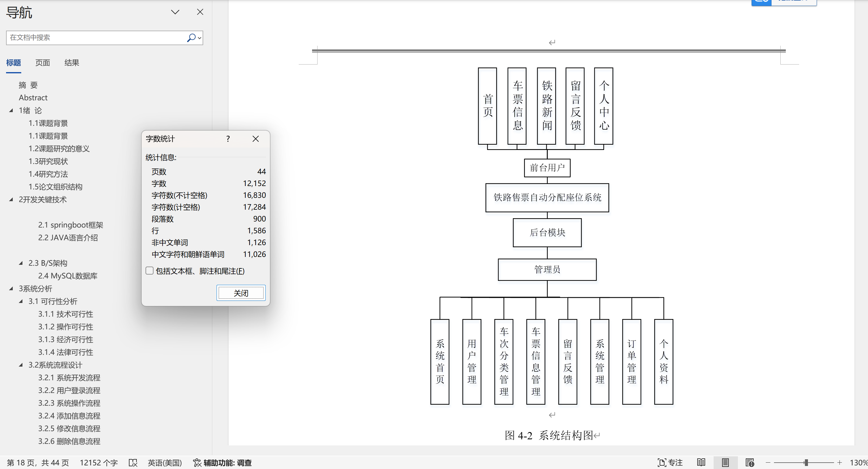Click the search magnifier icon in navigation box
868x469 pixels.
point(191,38)
